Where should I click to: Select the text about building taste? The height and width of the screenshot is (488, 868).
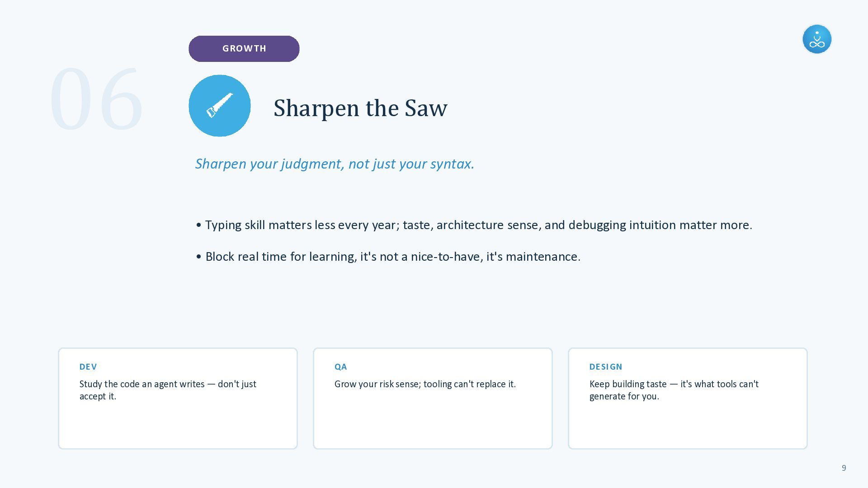click(674, 390)
